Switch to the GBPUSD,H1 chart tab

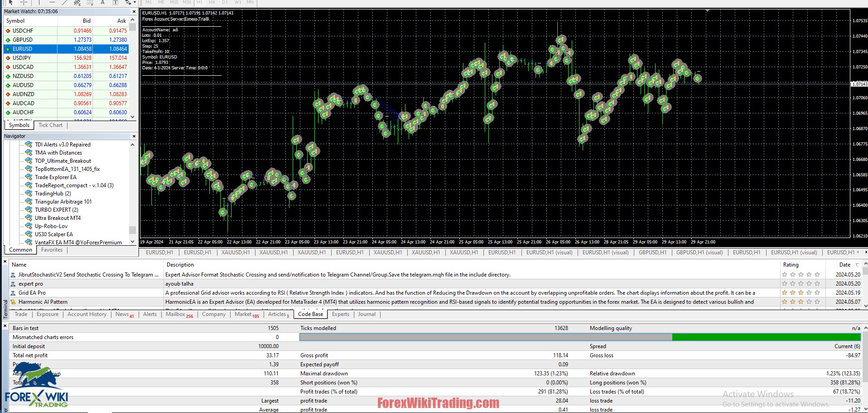(x=652, y=253)
